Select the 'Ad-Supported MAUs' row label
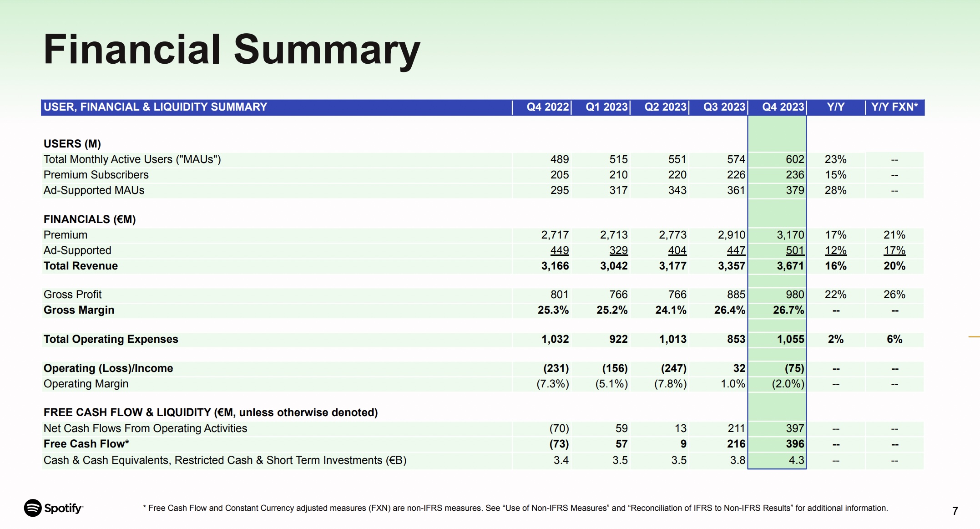 pos(94,190)
